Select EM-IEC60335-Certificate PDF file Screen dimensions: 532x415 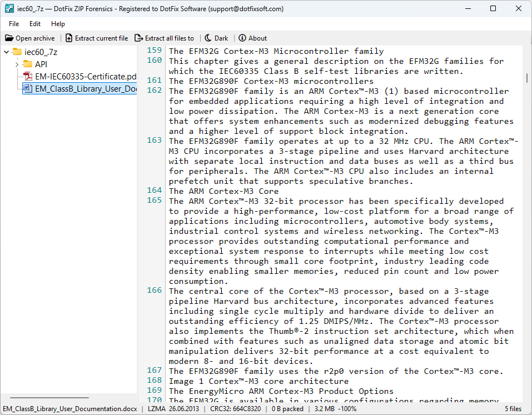click(x=86, y=76)
